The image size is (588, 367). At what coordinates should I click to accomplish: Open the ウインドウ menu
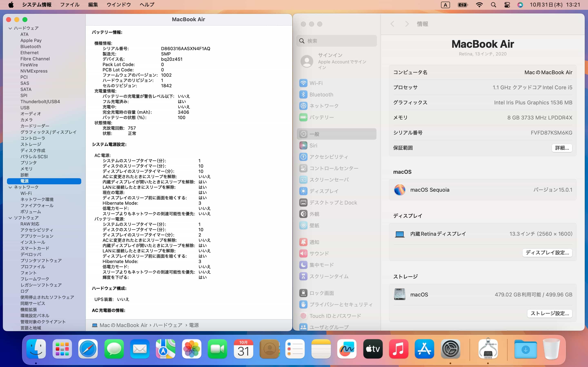(119, 5)
